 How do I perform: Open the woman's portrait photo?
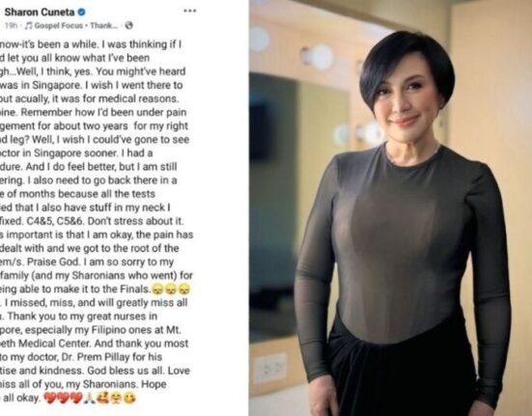point(390,208)
